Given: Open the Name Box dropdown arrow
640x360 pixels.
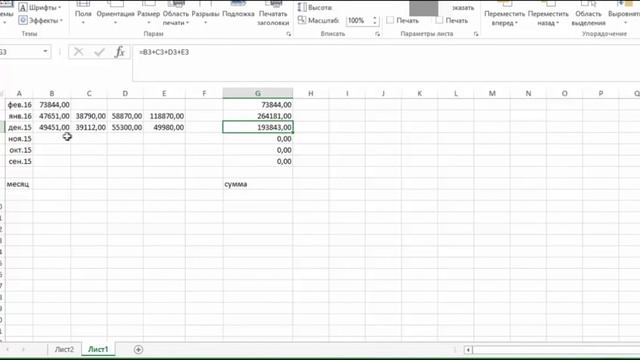Looking at the screenshot, I should click(x=45, y=52).
